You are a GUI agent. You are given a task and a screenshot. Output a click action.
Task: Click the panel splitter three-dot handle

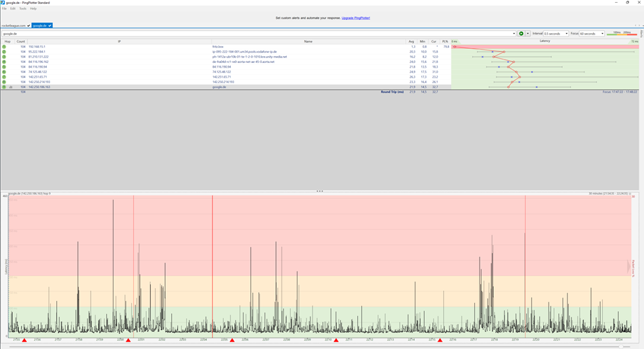tap(319, 191)
